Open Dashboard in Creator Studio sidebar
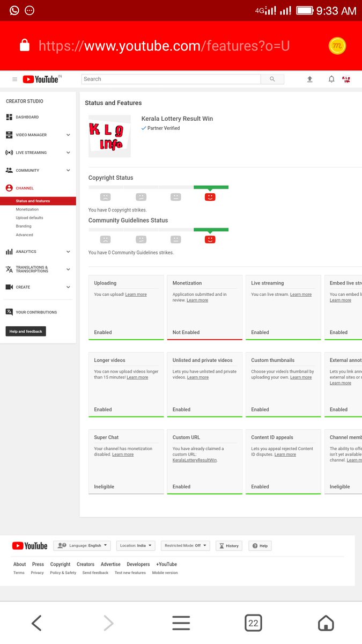This screenshot has width=362, height=644. click(x=27, y=117)
